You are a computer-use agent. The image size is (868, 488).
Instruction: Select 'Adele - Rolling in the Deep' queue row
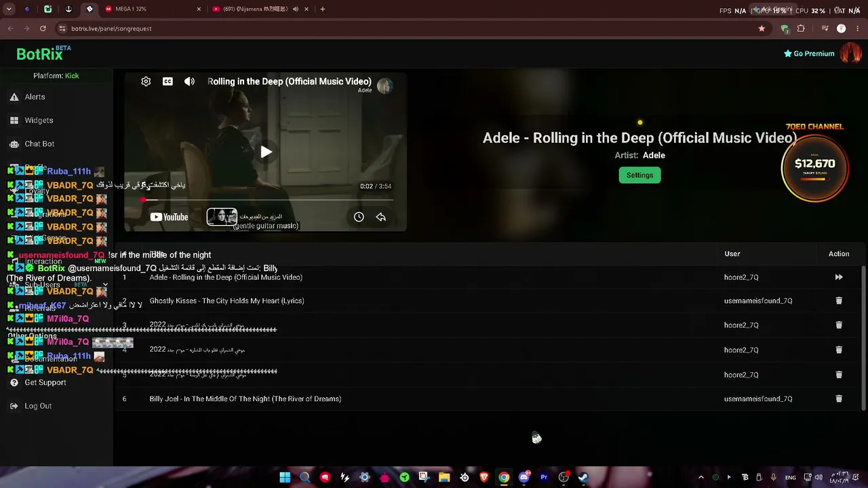[488, 277]
